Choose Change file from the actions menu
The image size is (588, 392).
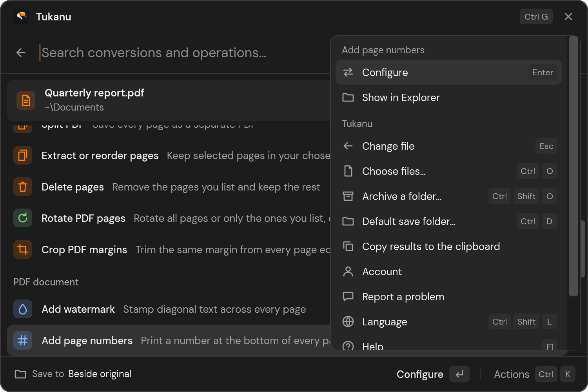tap(449, 146)
